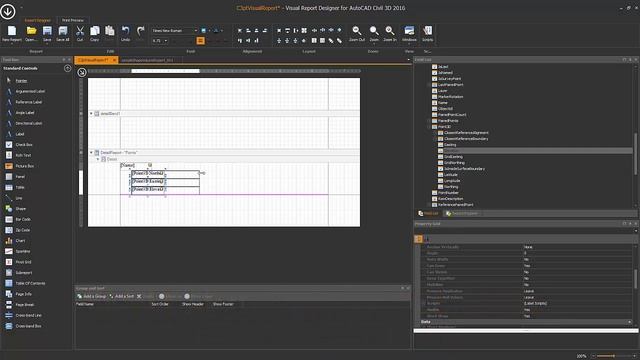Choose the Cross-band Line control

pyautogui.click(x=28, y=315)
